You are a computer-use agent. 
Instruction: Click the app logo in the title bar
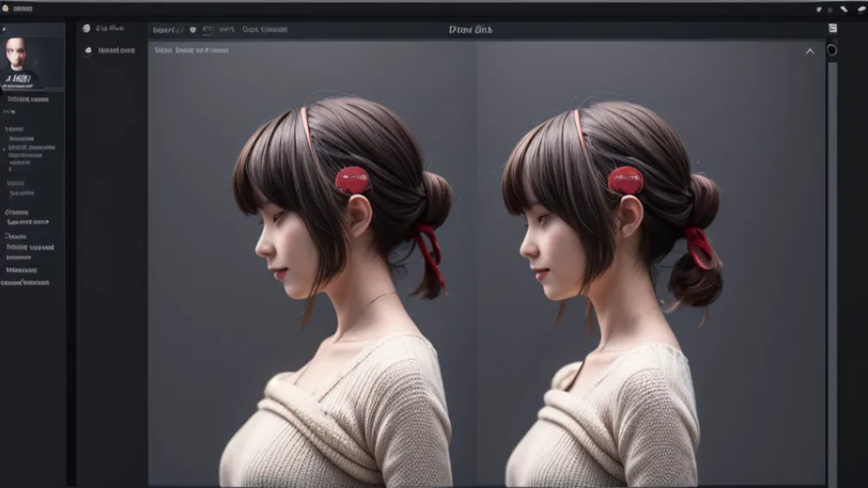pos(5,9)
